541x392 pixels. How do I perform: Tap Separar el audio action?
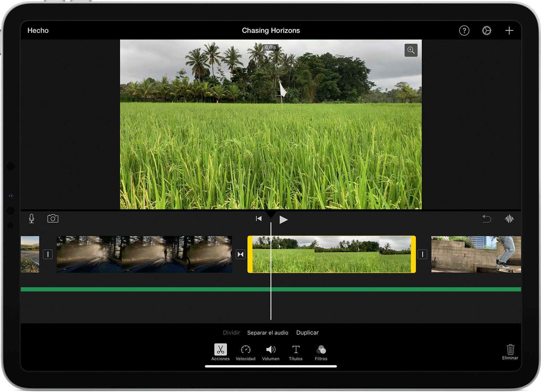click(x=268, y=333)
